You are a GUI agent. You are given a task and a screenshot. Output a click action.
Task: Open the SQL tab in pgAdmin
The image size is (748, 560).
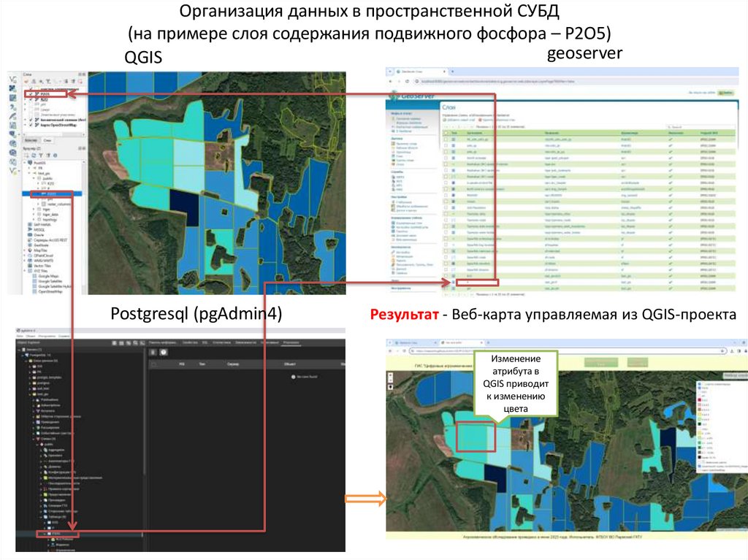[x=205, y=342]
